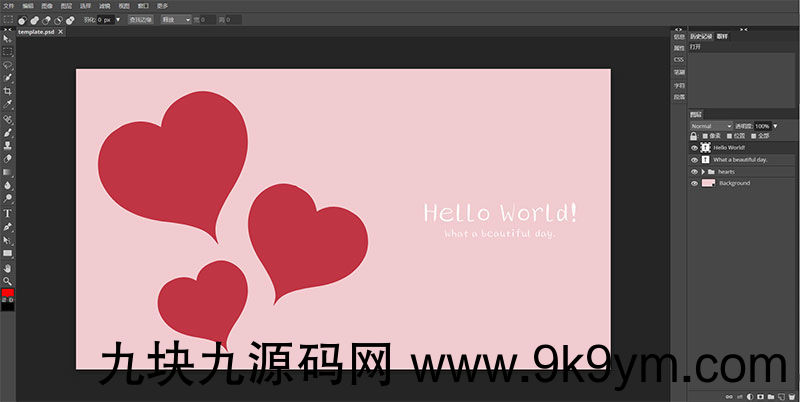800x402 pixels.
Task: Open the opacity slider arrow
Action: [x=776, y=126]
